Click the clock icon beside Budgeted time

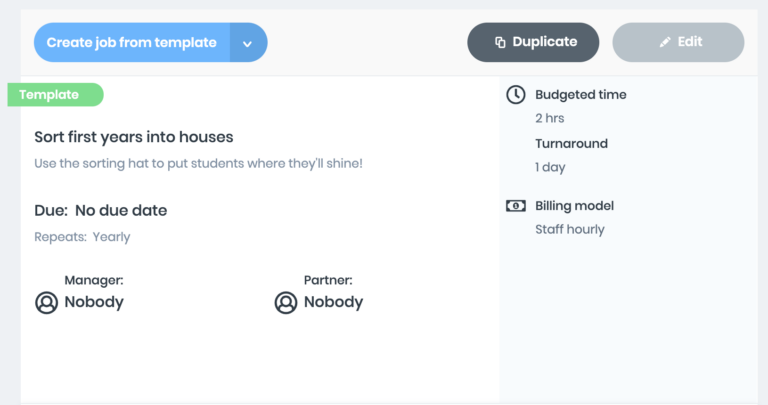[515, 95]
